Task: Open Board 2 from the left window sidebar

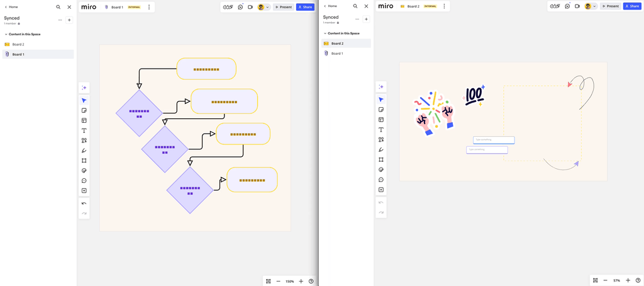Action: [18, 45]
